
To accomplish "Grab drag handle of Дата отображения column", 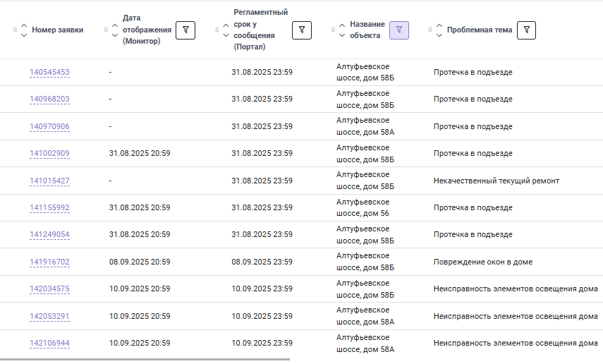I will 106,30.
